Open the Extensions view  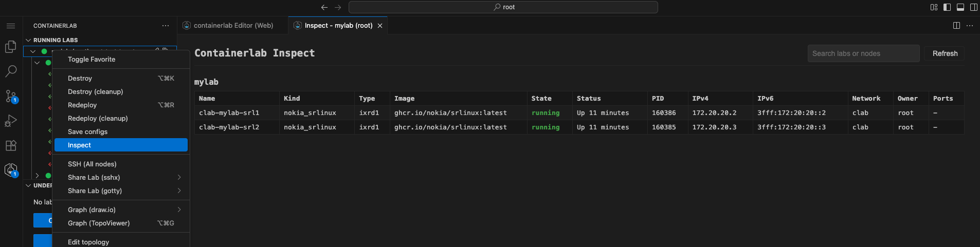11,145
